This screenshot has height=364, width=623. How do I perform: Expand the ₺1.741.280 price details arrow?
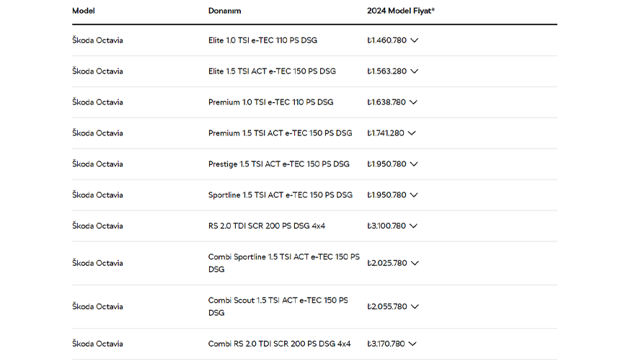[412, 133]
